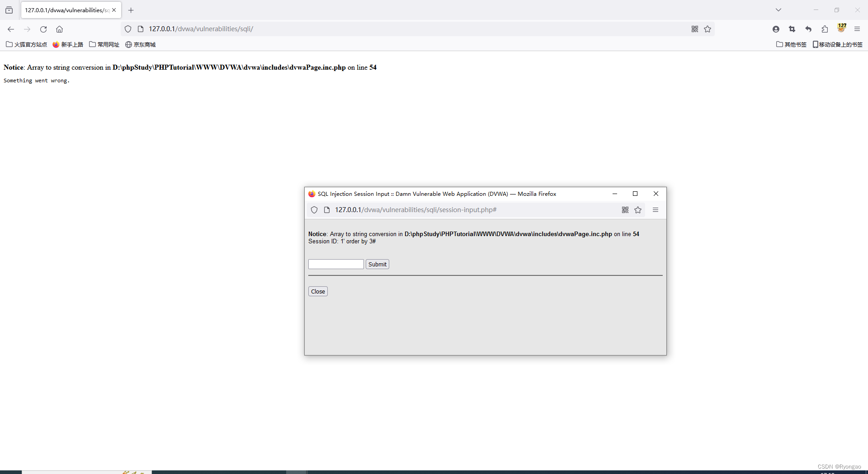Open the 移动设备上的书签 folder

[x=838, y=44]
